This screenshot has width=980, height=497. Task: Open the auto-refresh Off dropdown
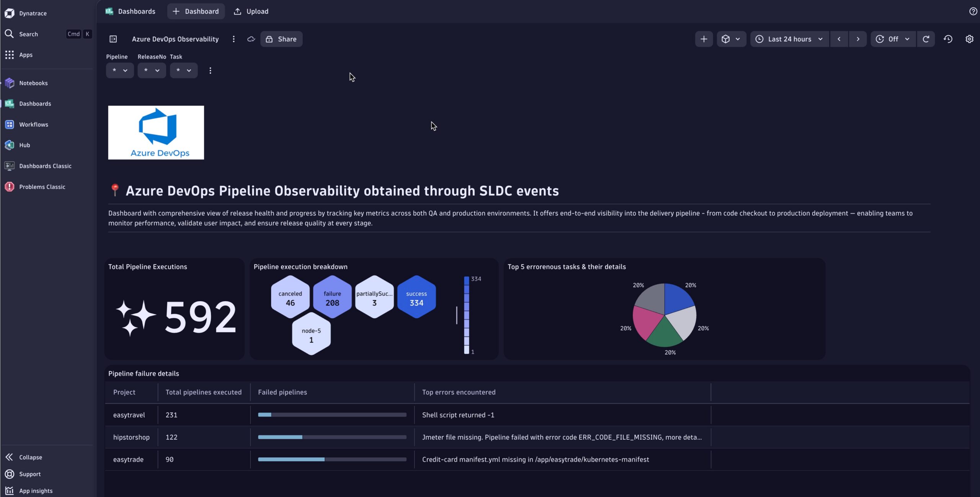click(893, 39)
